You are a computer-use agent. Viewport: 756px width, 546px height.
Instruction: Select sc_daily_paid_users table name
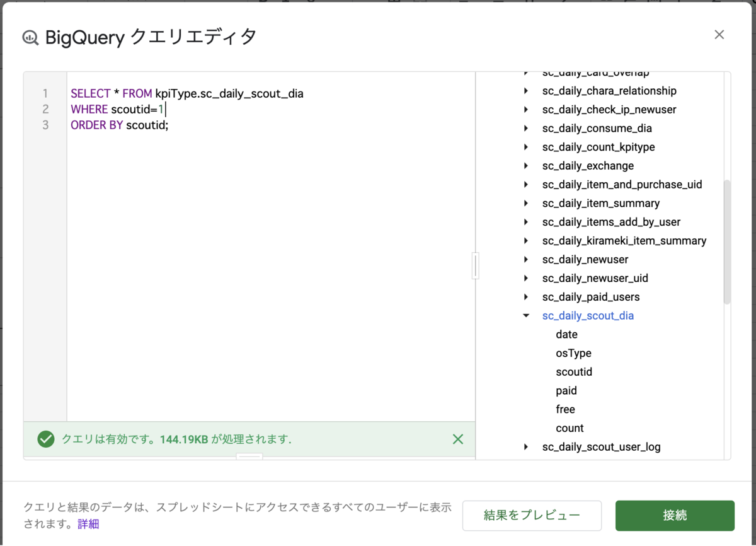591,297
